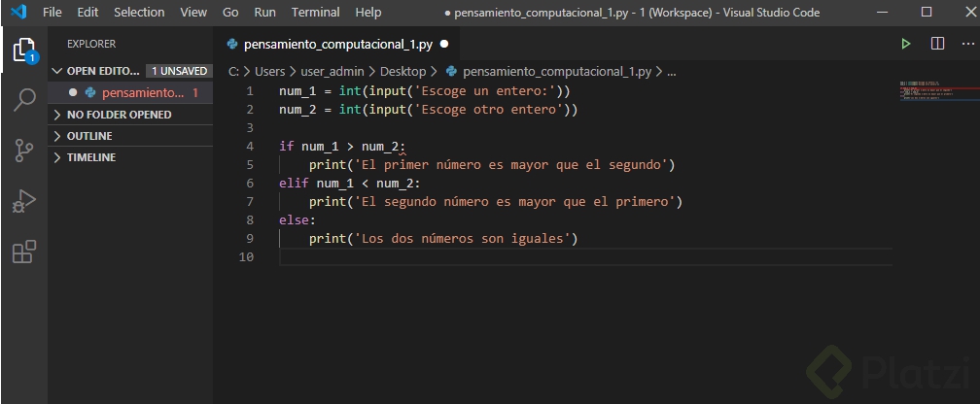980x404 pixels.
Task: Click line number 6 in gutter
Action: coord(250,184)
